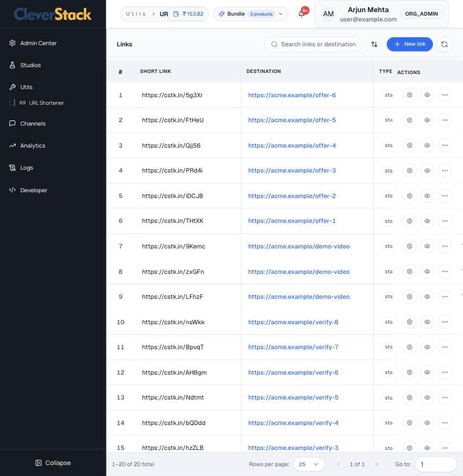Screen dimensions: 463x476
Task: Open more actions for link iDCJ8
Action: coord(445,196)
